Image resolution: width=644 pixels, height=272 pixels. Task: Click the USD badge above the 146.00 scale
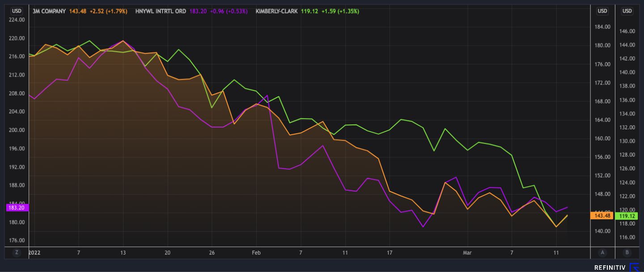coord(627,11)
